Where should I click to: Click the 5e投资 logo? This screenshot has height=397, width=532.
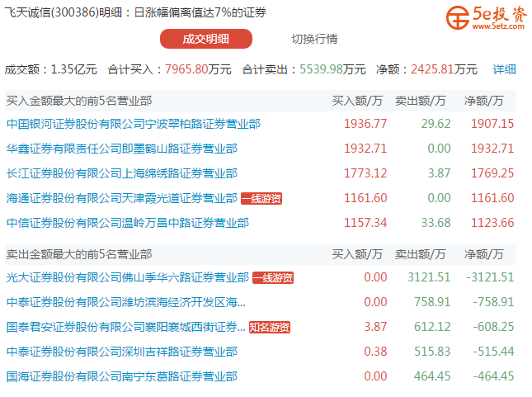487,17
